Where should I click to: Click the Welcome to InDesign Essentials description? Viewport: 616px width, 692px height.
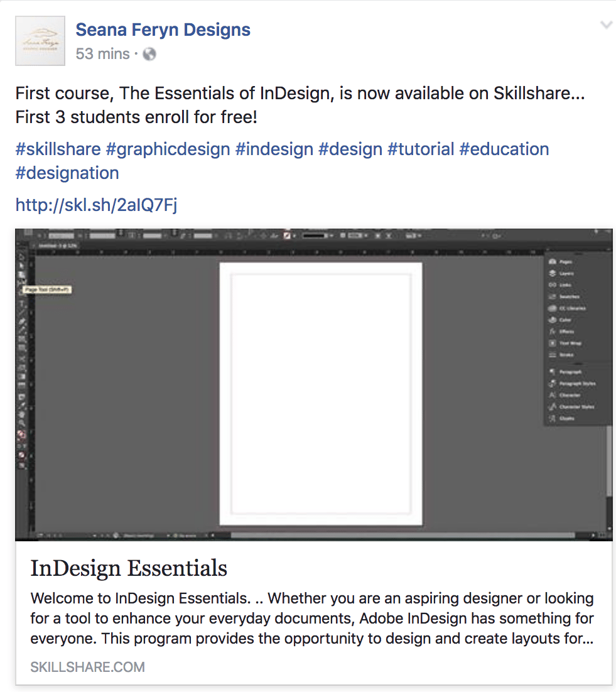click(312, 619)
